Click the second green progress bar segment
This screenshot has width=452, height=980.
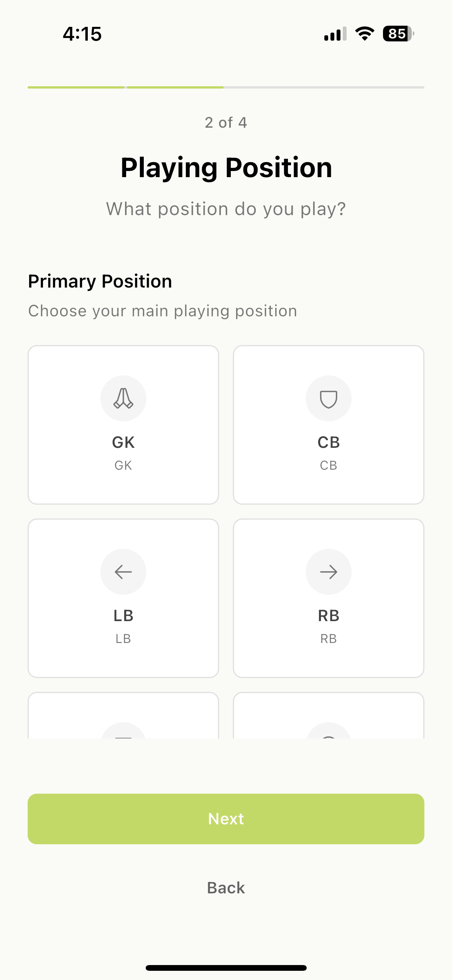[175, 87]
